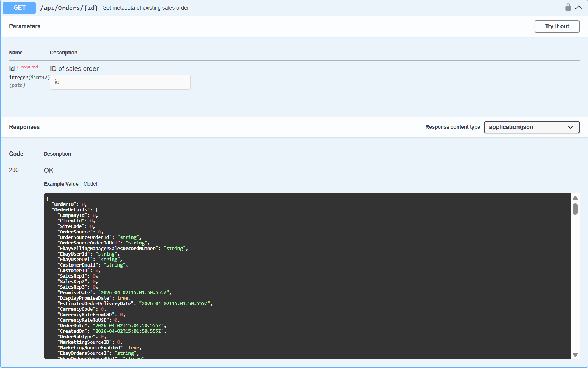Click the OK response description
The width and height of the screenshot is (588, 368).
[x=49, y=171]
